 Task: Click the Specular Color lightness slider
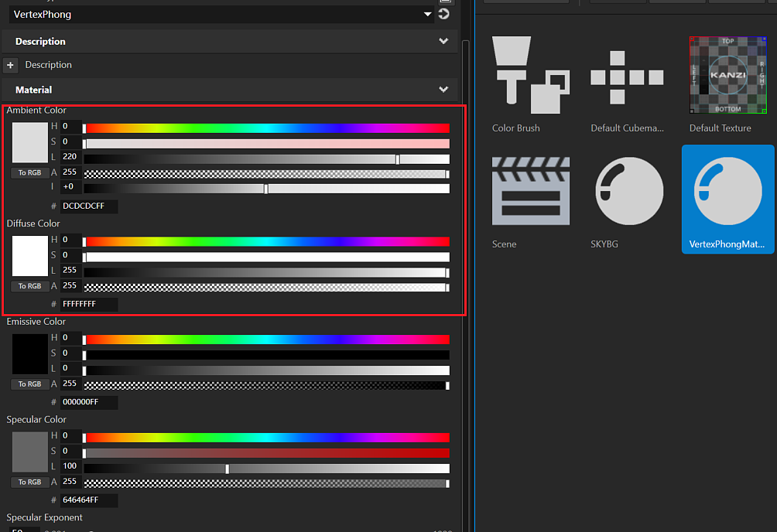(x=266, y=469)
